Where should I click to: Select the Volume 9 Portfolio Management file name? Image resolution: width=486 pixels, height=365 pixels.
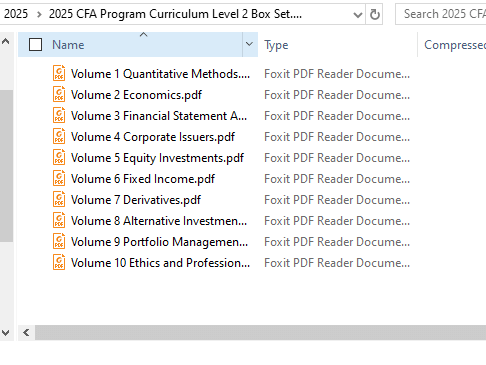(x=159, y=242)
